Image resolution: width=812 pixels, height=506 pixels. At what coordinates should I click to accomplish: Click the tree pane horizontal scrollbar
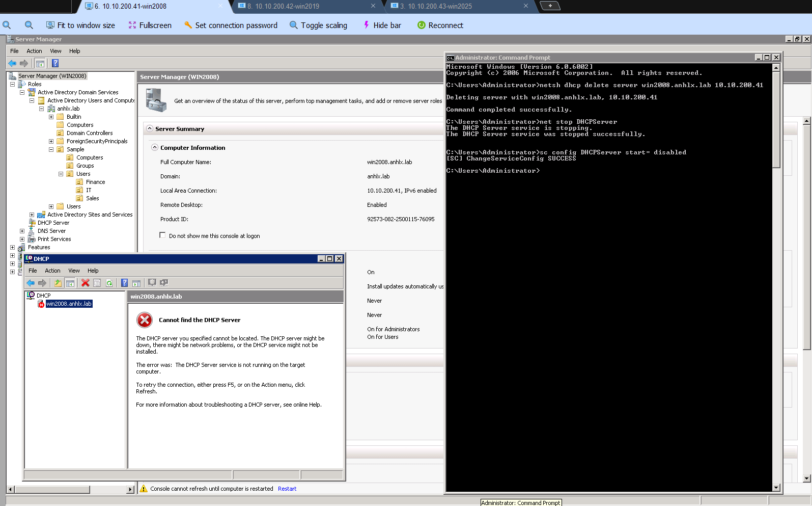(71, 489)
